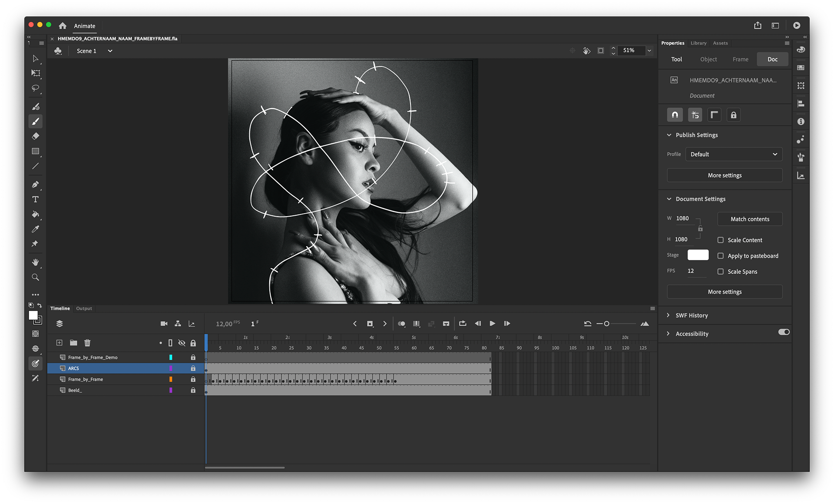Open the Scene 1 dropdown

click(x=110, y=51)
